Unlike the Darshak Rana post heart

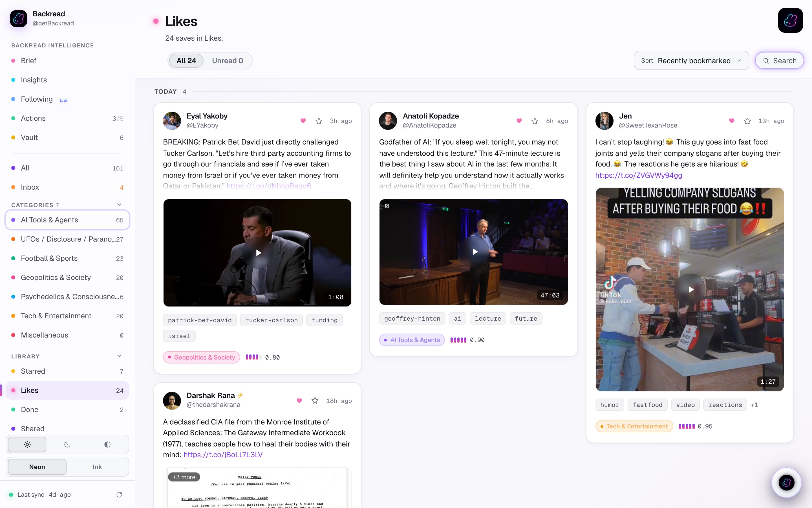pos(299,400)
